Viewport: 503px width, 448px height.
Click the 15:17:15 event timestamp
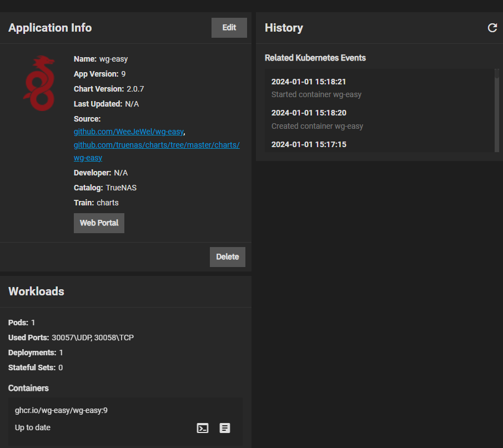pyautogui.click(x=309, y=144)
